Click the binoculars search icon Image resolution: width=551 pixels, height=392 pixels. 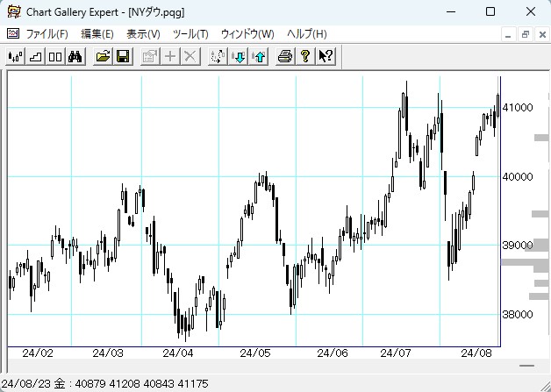(x=75, y=56)
